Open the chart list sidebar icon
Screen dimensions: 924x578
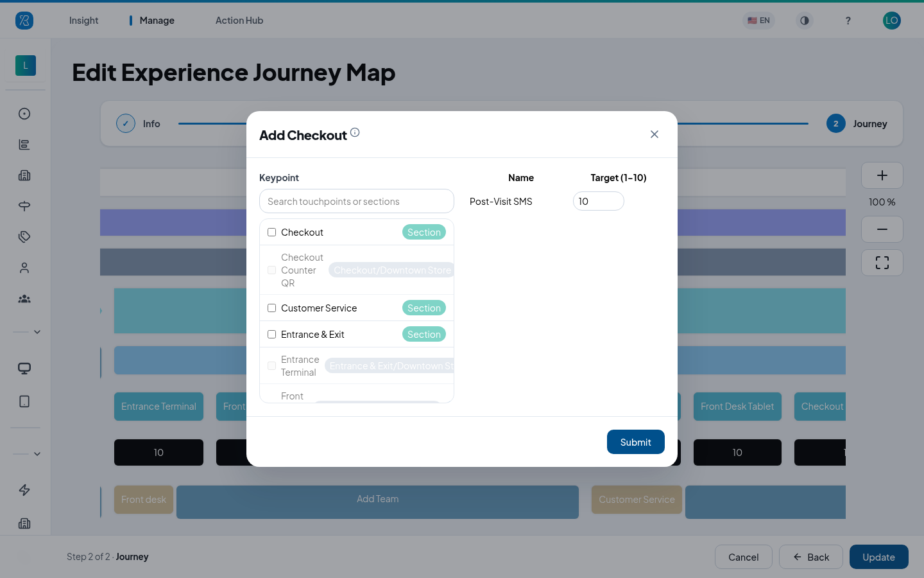click(24, 144)
